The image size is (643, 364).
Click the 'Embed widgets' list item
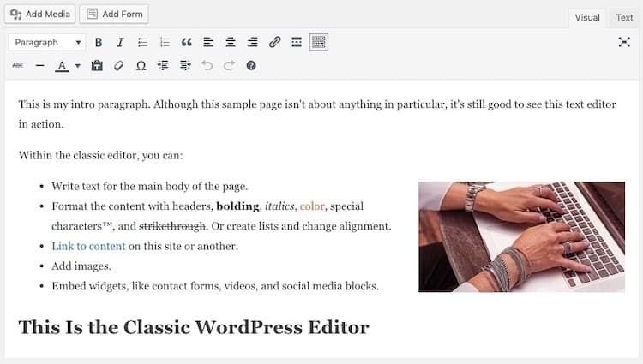click(x=215, y=286)
